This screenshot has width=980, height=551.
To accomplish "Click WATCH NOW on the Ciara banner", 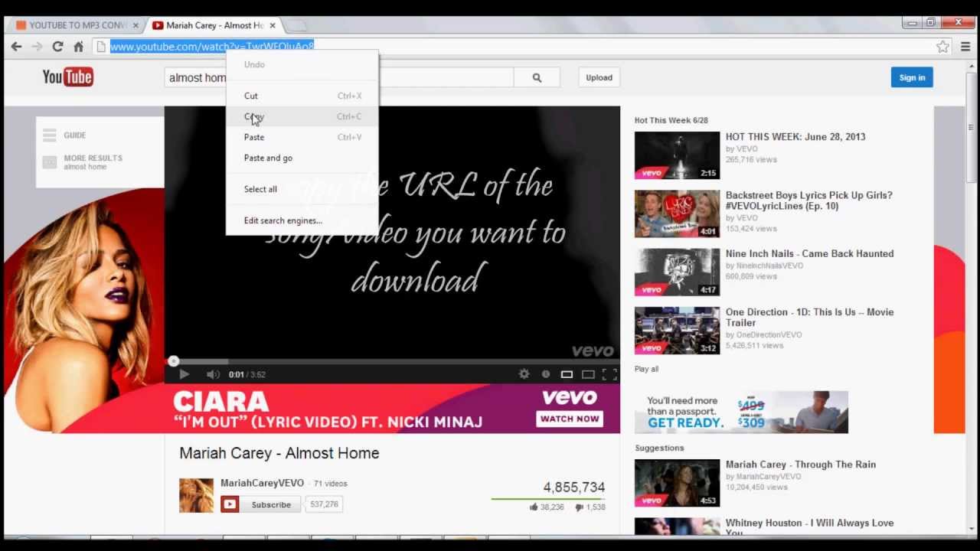I will tap(570, 419).
